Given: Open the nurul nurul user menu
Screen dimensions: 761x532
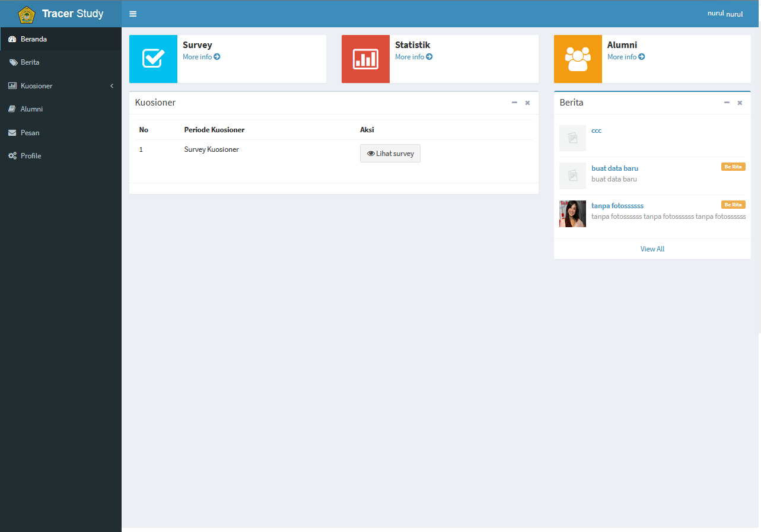Looking at the screenshot, I should pos(725,14).
